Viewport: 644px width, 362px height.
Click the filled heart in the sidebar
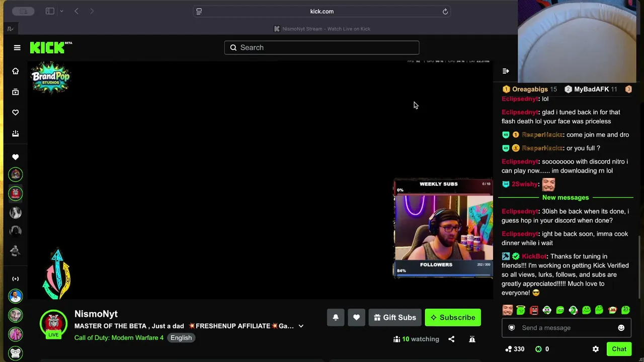coord(16,157)
